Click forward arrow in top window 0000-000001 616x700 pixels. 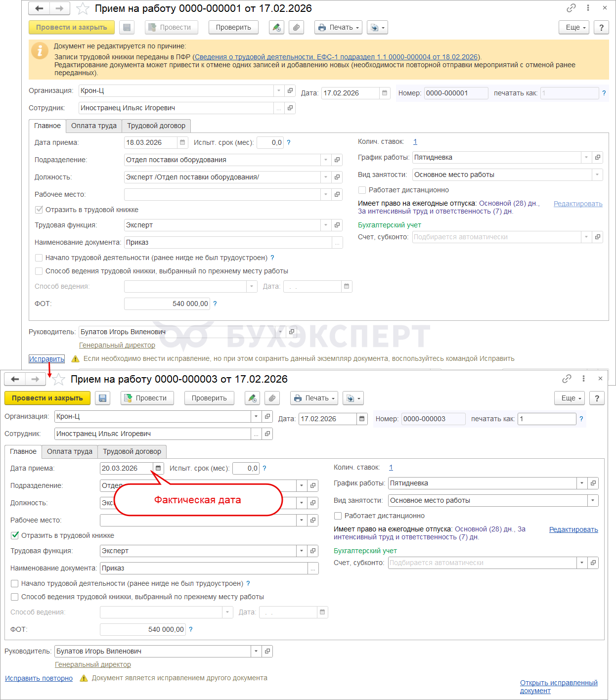[59, 8]
